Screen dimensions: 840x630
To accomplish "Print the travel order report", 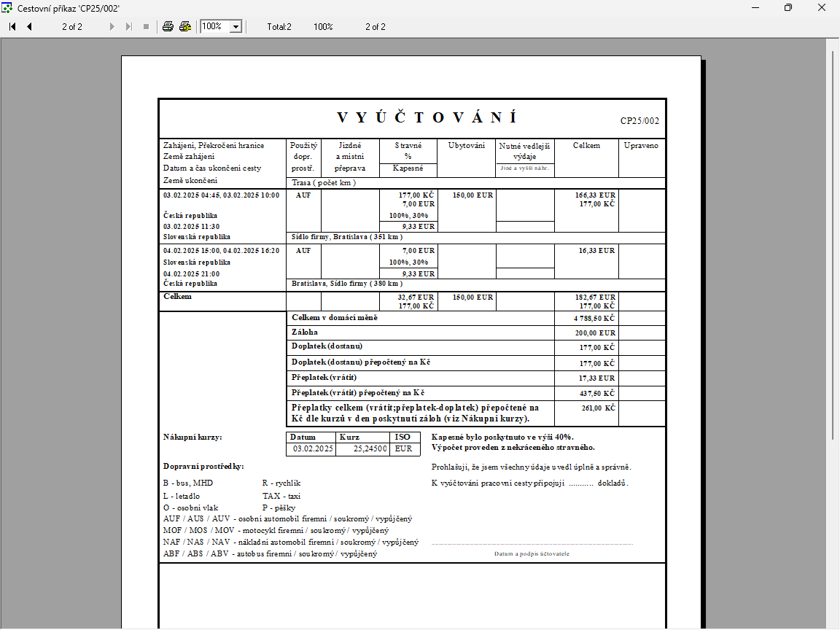I will [x=168, y=26].
